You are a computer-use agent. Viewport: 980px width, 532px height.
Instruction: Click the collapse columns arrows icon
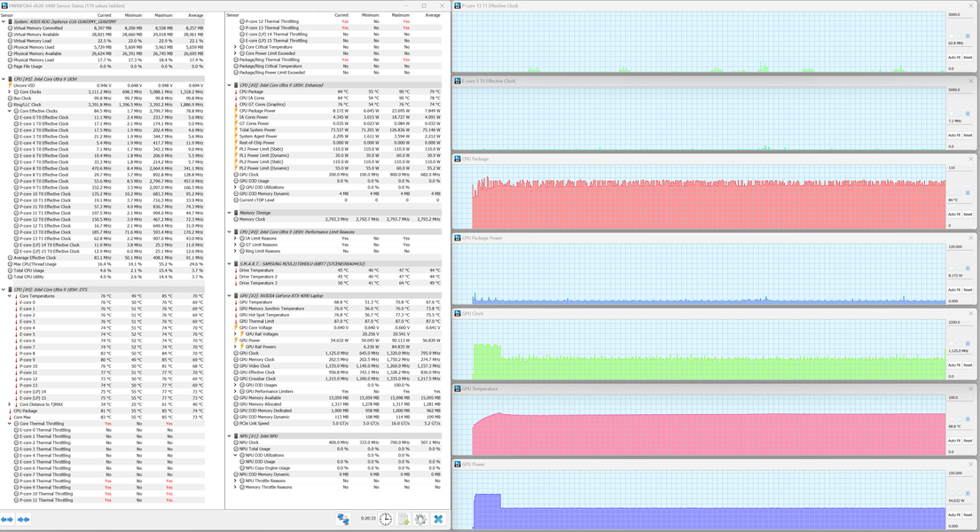pyautogui.click(x=24, y=520)
